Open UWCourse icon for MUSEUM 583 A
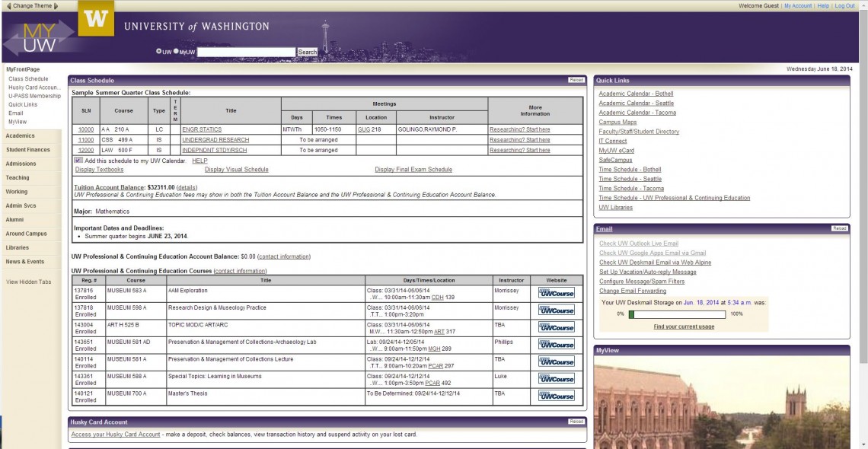 (x=557, y=293)
